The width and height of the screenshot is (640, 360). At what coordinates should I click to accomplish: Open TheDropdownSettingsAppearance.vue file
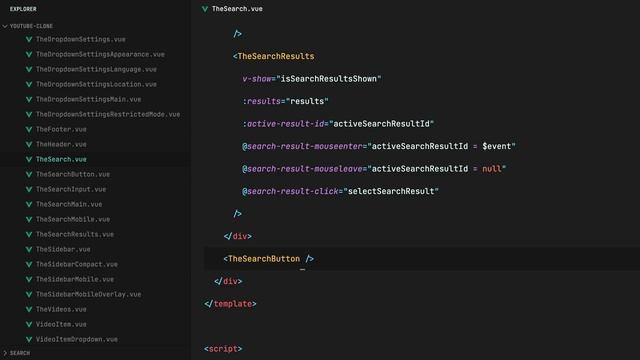100,54
